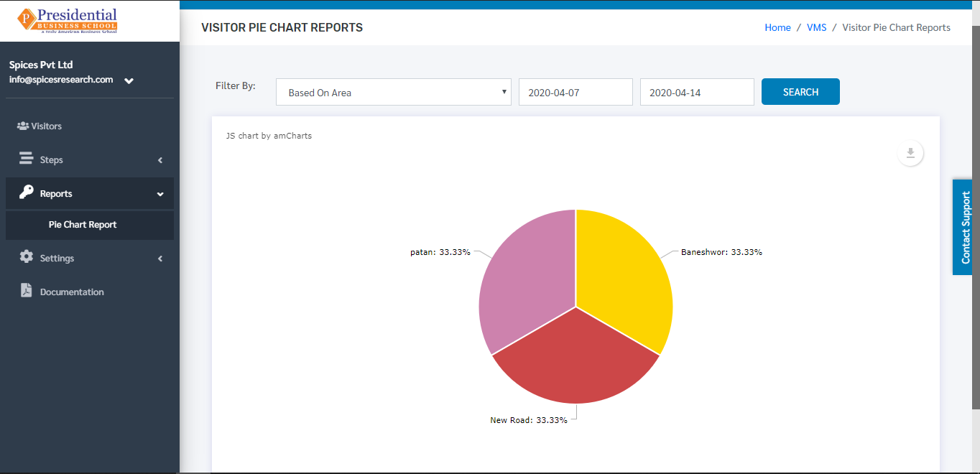Viewport: 980px width, 474px height.
Task: Click the SEARCH button
Action: (x=800, y=92)
